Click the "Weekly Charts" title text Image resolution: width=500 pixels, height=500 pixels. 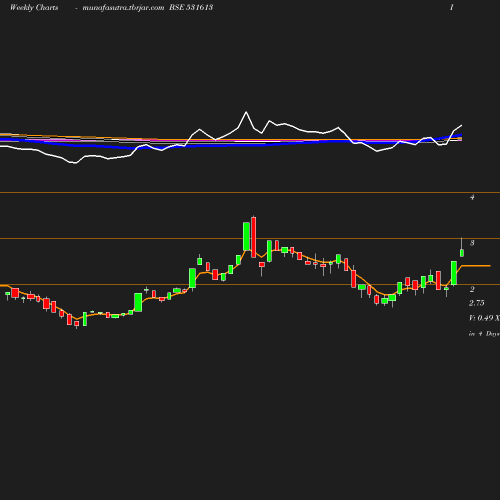[x=34, y=7]
